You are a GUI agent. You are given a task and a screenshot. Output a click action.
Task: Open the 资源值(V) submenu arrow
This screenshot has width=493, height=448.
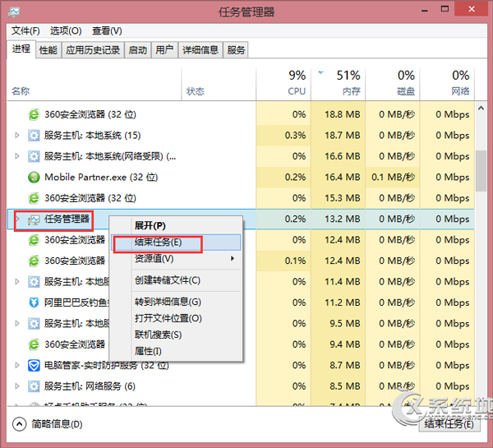(x=233, y=259)
